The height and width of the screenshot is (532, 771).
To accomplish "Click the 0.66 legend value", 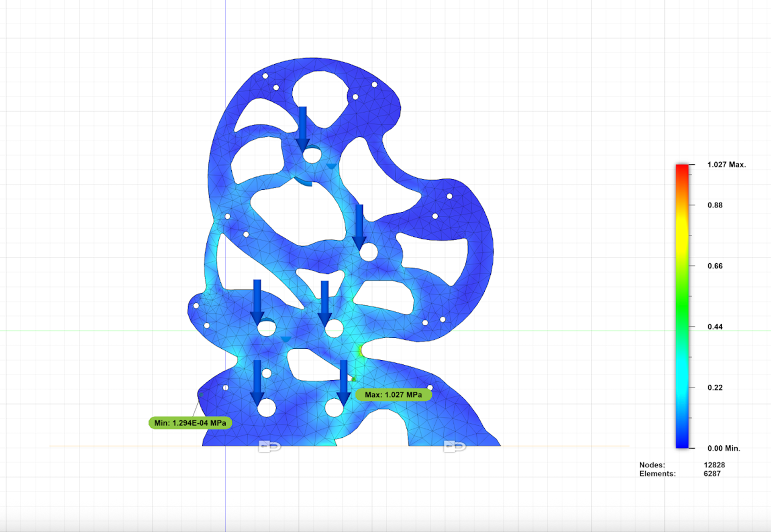I will [715, 266].
